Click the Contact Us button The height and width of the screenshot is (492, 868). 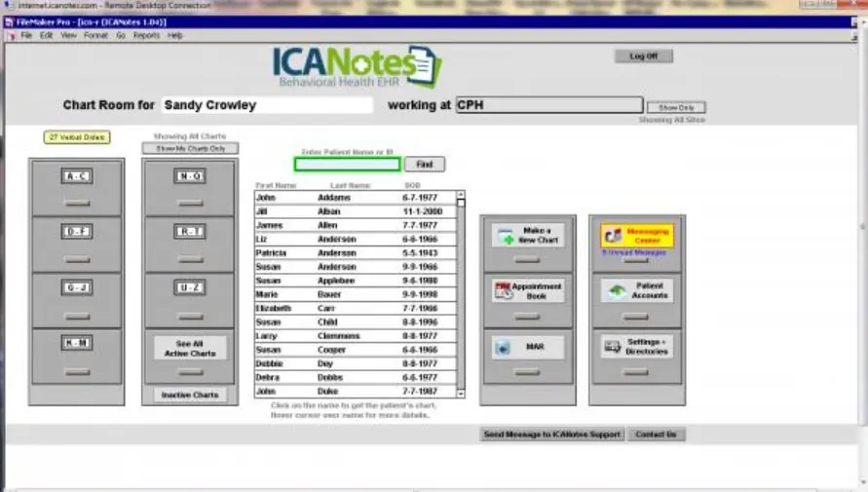[656, 435]
